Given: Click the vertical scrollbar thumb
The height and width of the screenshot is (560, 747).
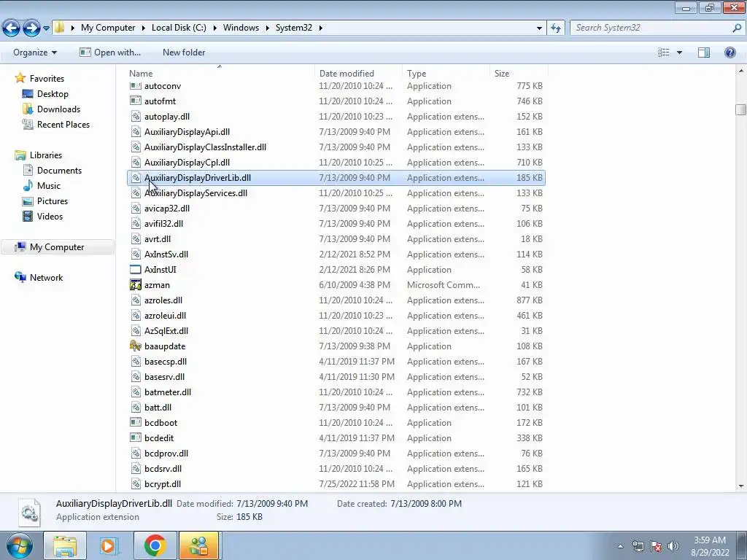Looking at the screenshot, I should point(740,109).
